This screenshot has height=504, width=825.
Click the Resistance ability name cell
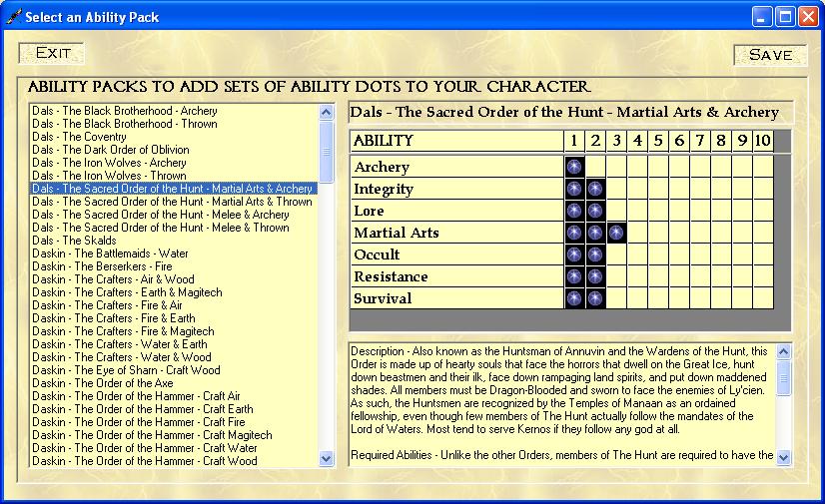pos(457,276)
